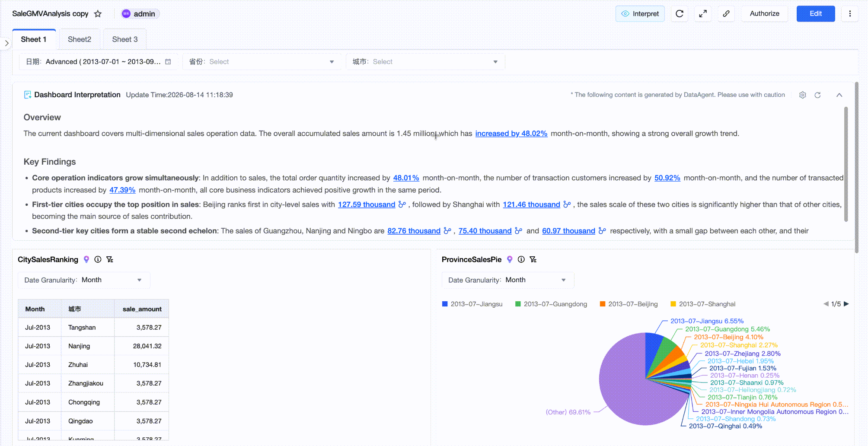Viewport: 868px width, 446px height.
Task: Click the 2013-07-Qinghai 0.49% pie label
Action: click(725, 426)
